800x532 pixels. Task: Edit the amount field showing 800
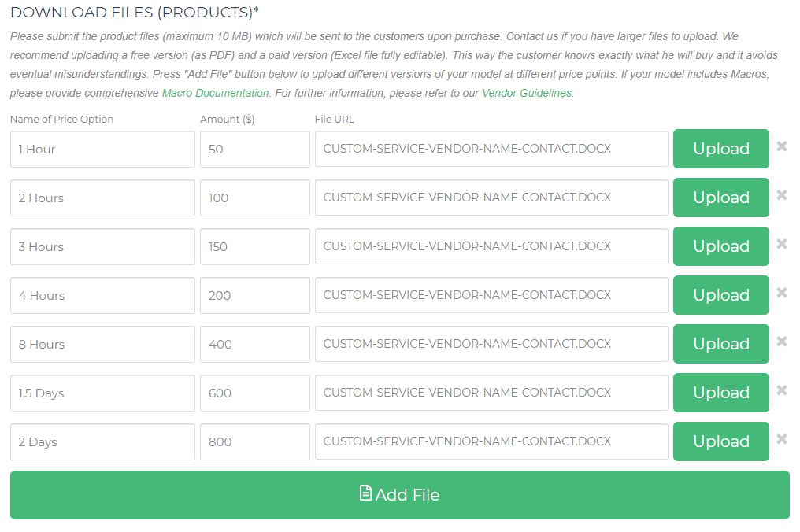[x=255, y=441]
